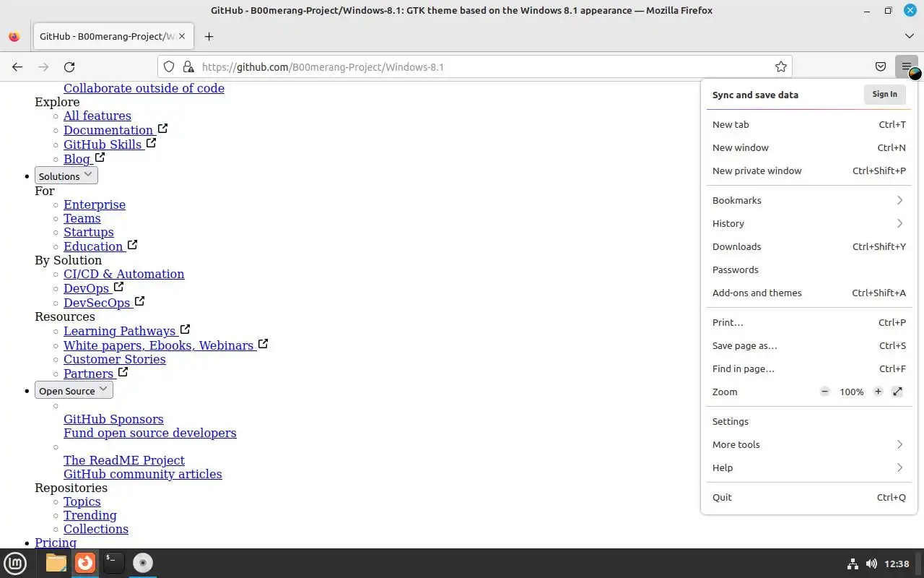Select New window menu item
Image resolution: width=924 pixels, height=578 pixels.
pyautogui.click(x=808, y=147)
